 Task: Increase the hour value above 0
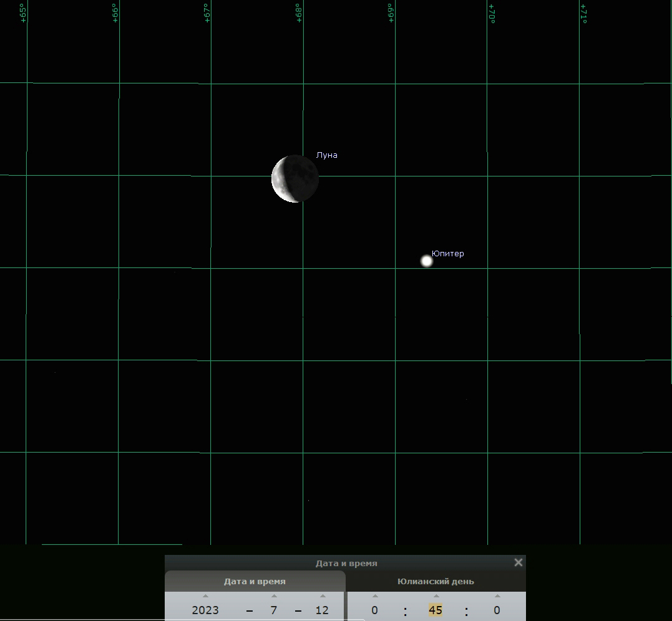(x=375, y=595)
